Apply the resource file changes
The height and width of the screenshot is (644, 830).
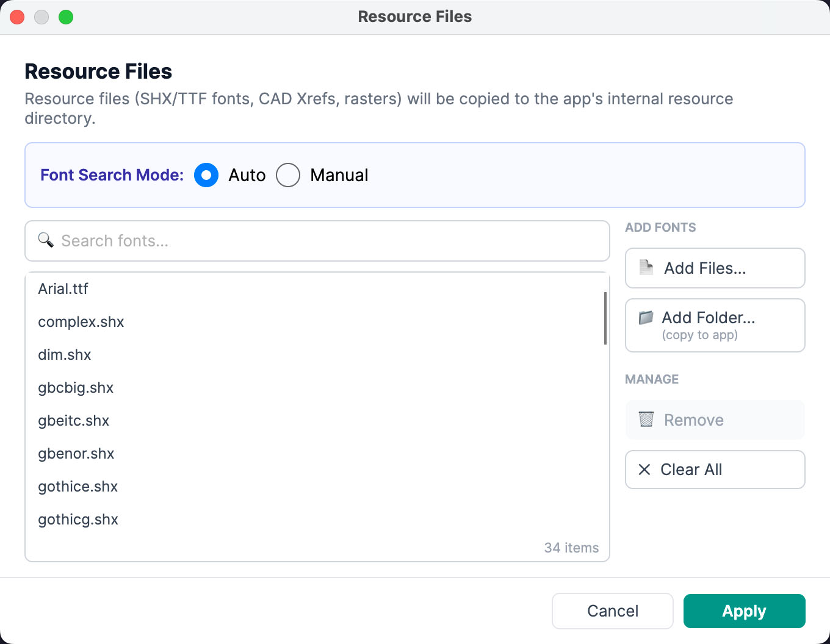[745, 611]
